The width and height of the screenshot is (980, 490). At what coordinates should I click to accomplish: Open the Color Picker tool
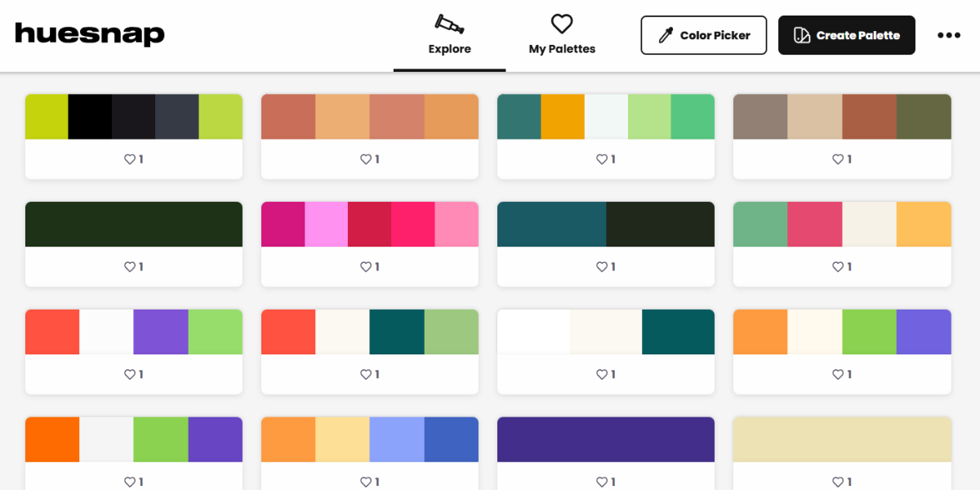coord(703,35)
